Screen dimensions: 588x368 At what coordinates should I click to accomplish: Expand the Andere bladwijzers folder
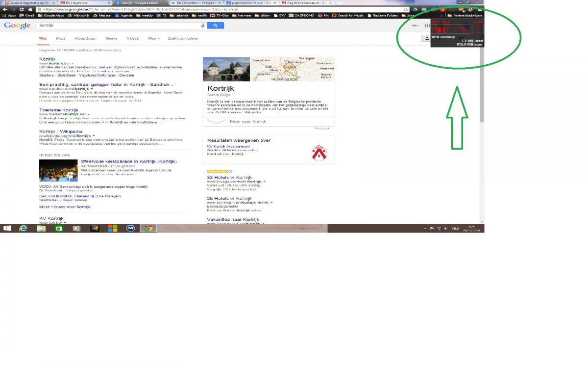(x=465, y=16)
